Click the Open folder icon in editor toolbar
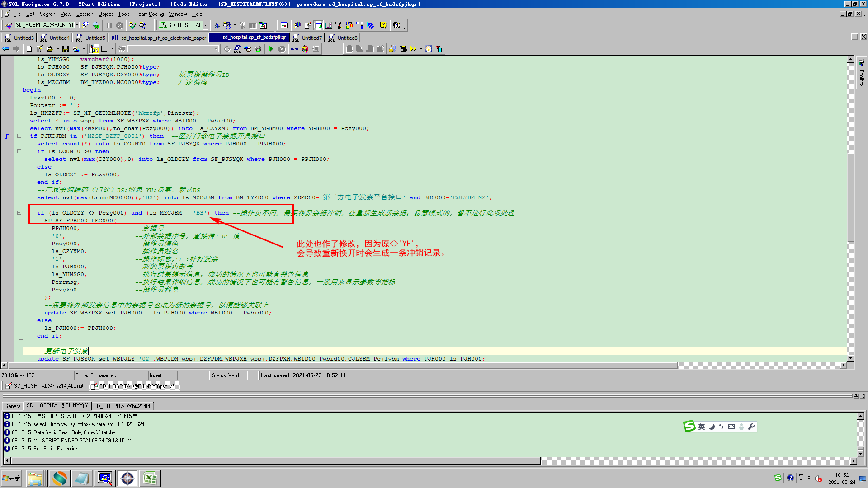This screenshot has width=868, height=488. (x=50, y=49)
